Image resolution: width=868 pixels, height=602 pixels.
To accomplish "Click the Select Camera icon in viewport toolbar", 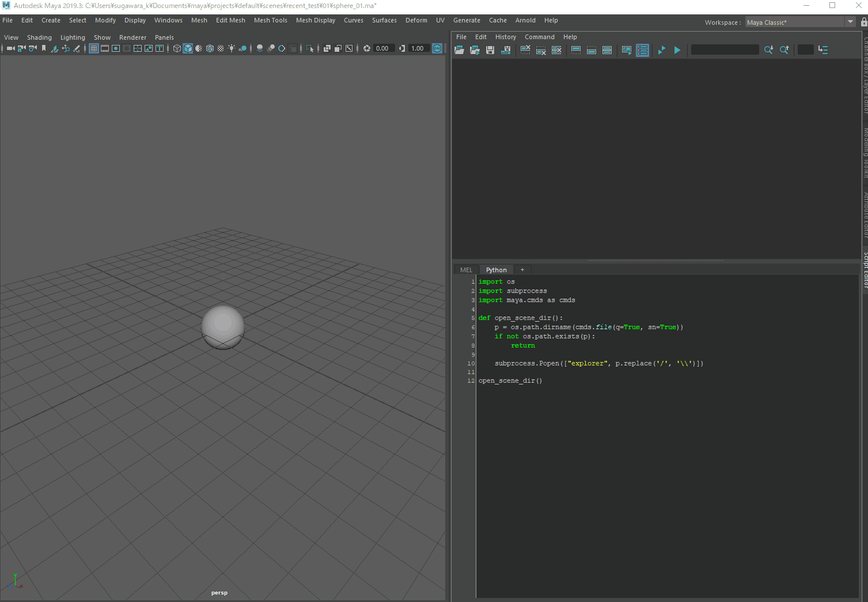I will [x=10, y=48].
